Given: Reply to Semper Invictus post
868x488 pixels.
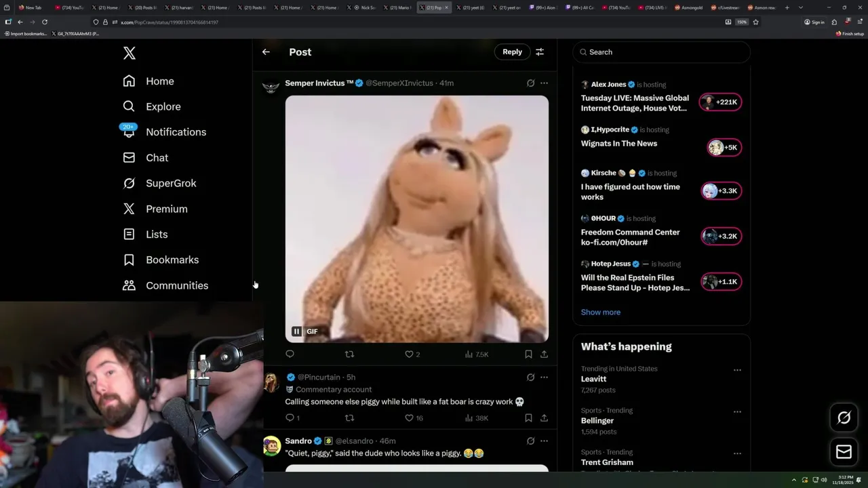Looking at the screenshot, I should point(290,354).
